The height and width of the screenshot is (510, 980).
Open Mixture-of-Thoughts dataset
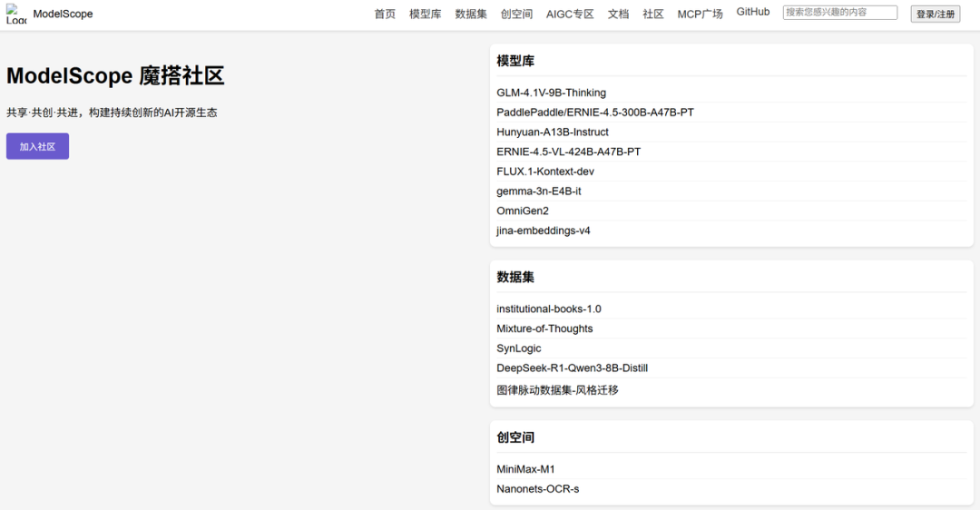pyautogui.click(x=544, y=329)
